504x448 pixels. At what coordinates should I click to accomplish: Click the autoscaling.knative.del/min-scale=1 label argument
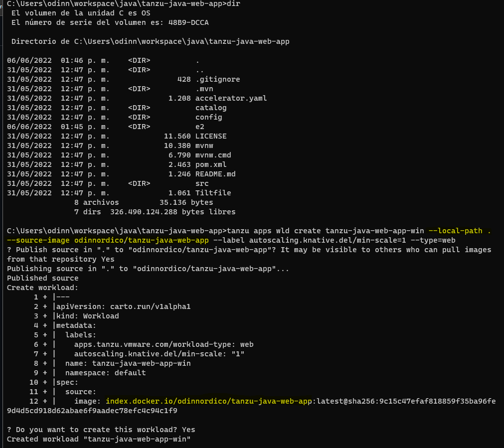pos(328,240)
